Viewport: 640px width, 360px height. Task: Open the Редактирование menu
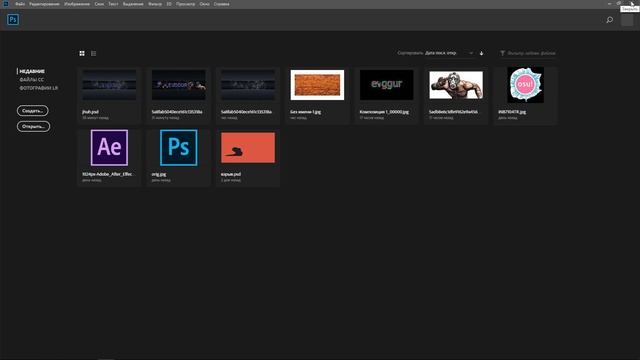tap(44, 4)
